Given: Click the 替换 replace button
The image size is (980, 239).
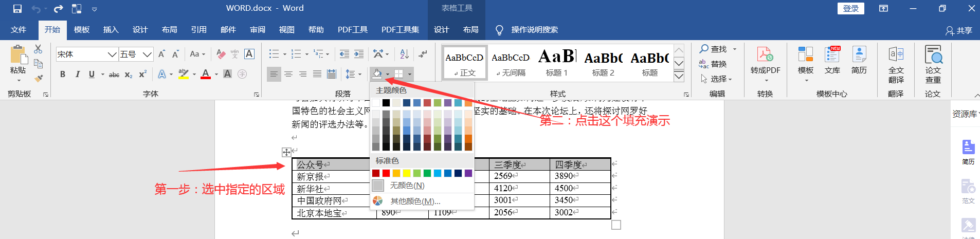Looking at the screenshot, I should (713, 64).
